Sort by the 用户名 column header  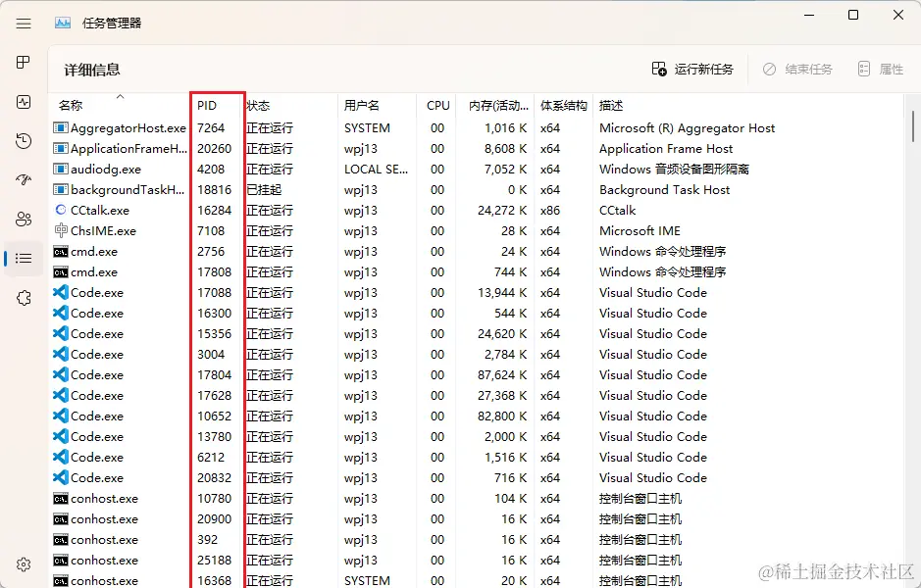(x=362, y=106)
